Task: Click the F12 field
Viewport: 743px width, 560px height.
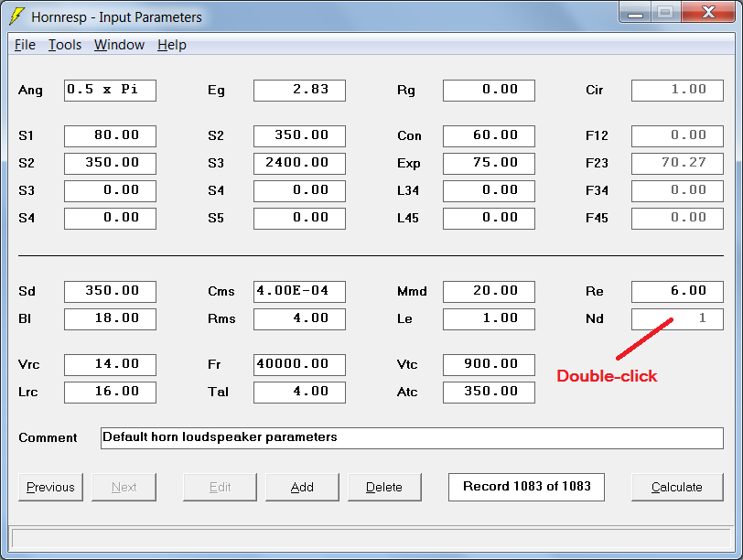Action: pyautogui.click(x=678, y=136)
